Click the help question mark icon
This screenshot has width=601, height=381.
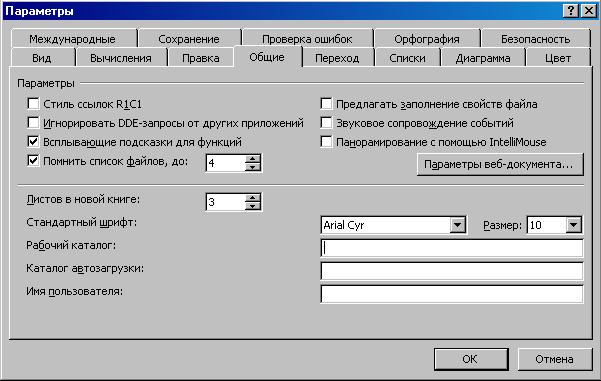click(570, 11)
